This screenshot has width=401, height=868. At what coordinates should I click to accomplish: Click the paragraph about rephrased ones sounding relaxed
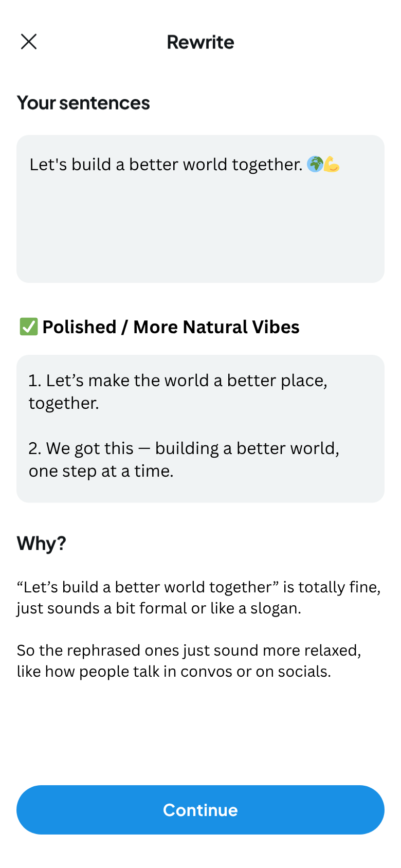[x=189, y=661]
